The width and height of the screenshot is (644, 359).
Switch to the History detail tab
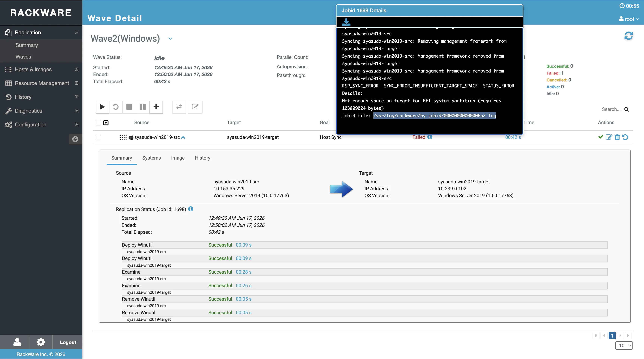pos(203,158)
